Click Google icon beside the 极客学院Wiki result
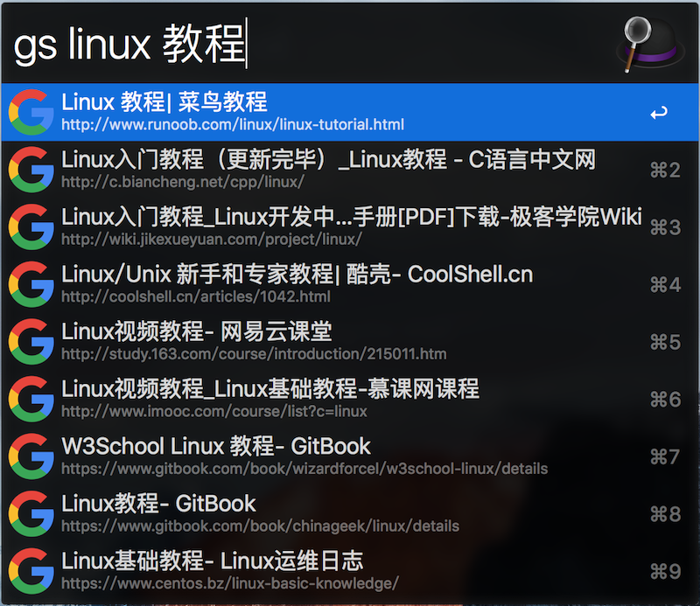Image resolution: width=700 pixels, height=606 pixels. pyautogui.click(x=30, y=226)
